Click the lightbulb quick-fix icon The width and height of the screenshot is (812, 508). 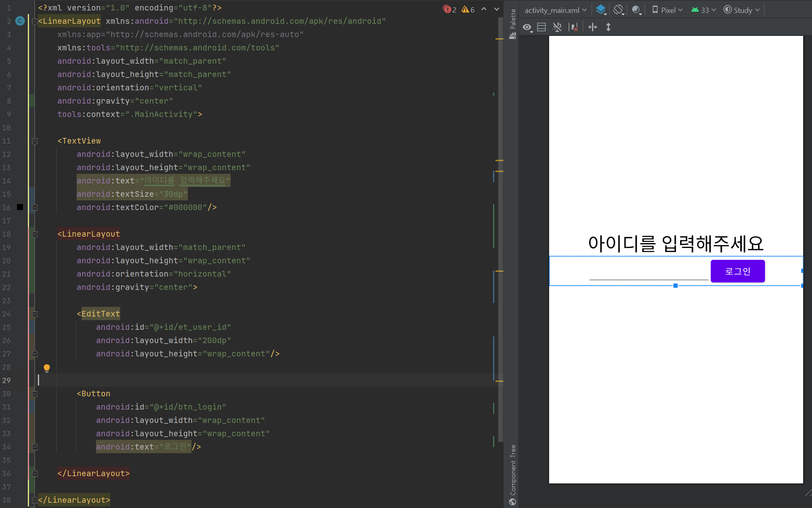47,368
